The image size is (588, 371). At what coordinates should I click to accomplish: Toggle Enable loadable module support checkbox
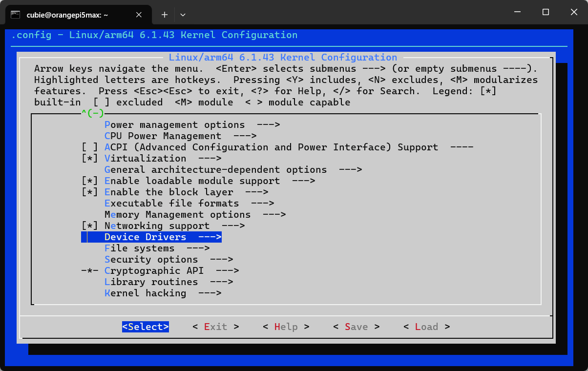[90, 181]
